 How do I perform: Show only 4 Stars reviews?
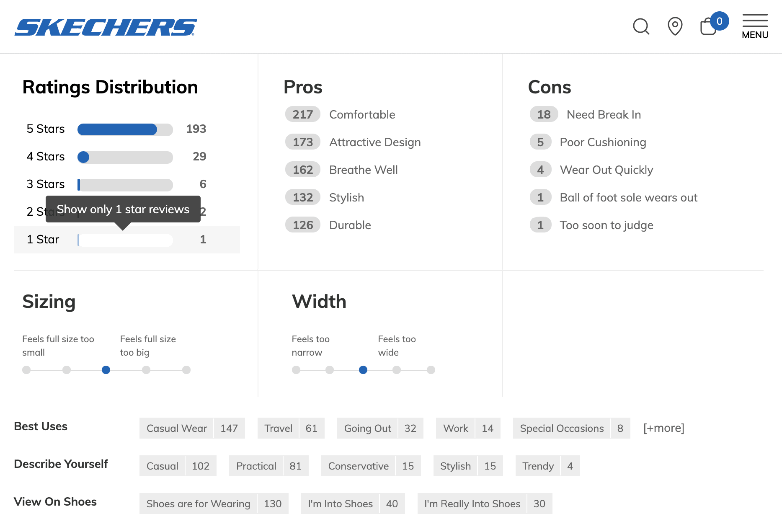[x=125, y=157]
